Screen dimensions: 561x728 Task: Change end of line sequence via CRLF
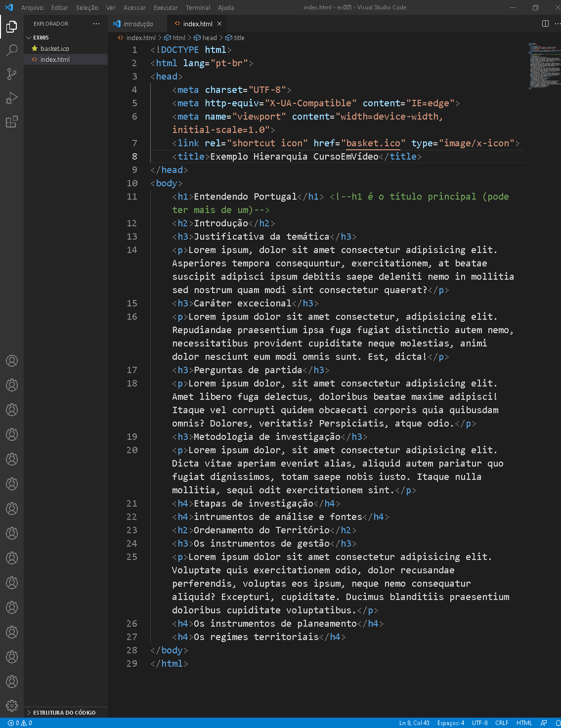pos(502,723)
